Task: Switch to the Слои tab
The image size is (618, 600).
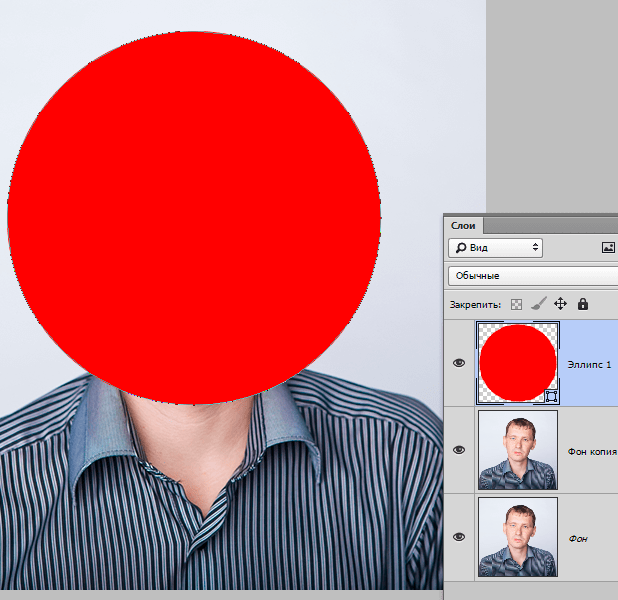Action: tap(463, 225)
